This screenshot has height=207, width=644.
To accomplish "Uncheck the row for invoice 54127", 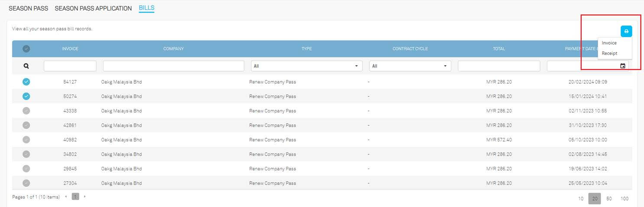I will [26, 82].
